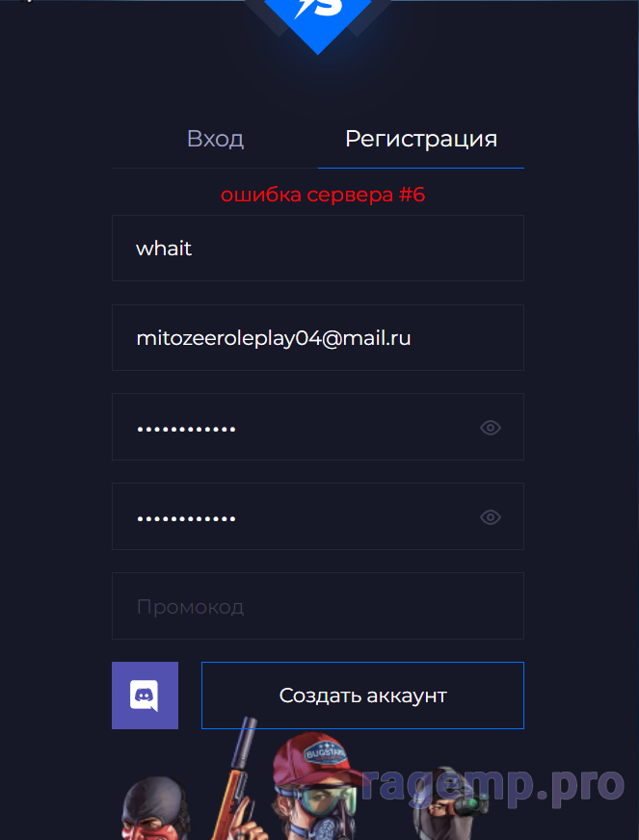Screen dimensions: 639x840
Task: Focus the username field containing whait
Action: point(317,249)
